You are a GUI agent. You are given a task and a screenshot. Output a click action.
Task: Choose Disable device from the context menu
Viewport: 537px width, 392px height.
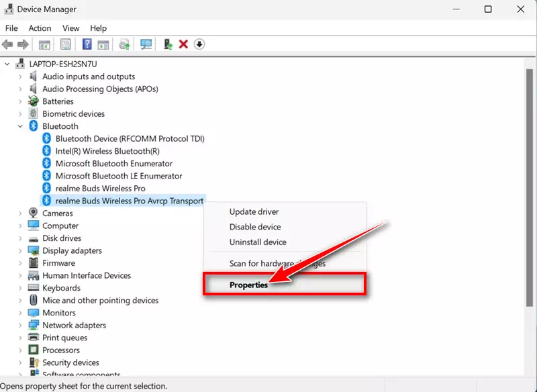[255, 227]
